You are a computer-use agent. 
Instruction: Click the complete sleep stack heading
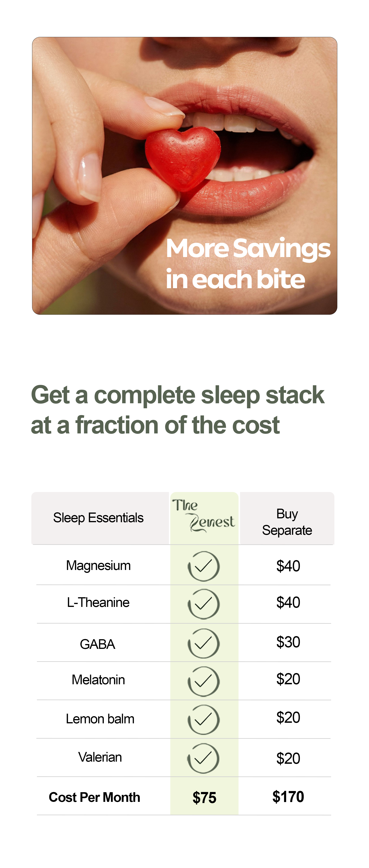[177, 409]
